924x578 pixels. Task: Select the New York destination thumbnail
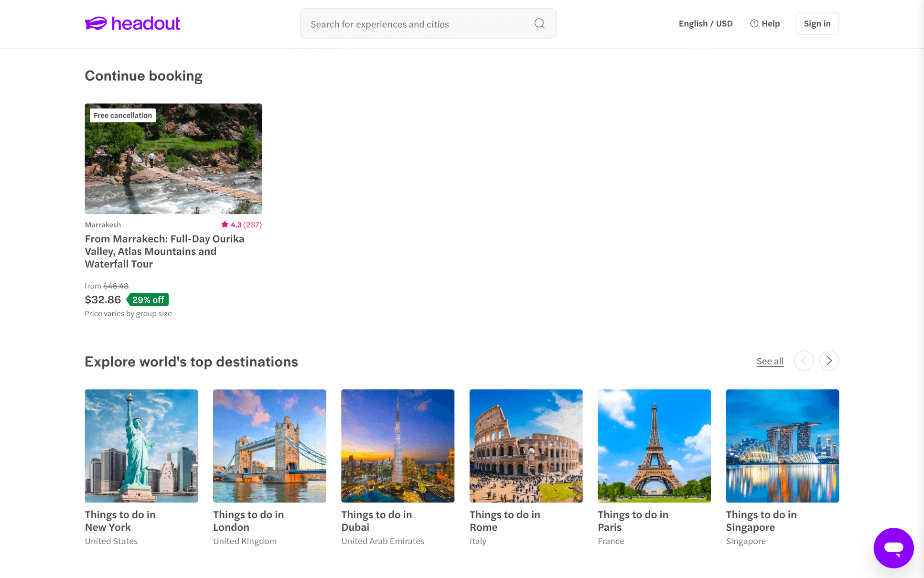tap(141, 446)
